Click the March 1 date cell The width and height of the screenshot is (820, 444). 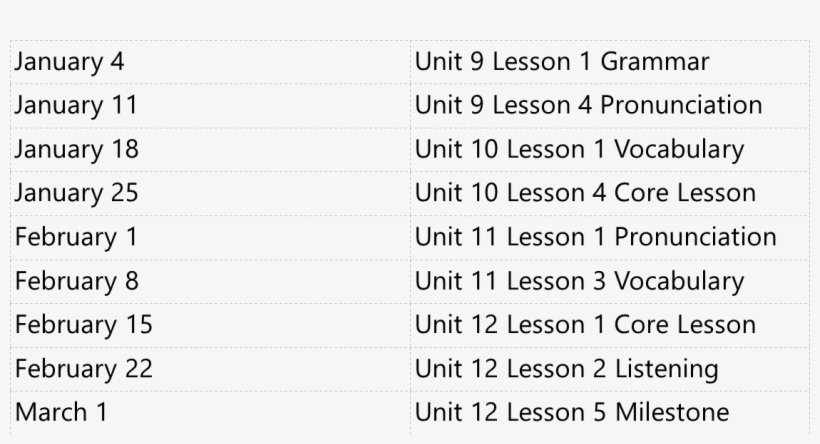coord(61,412)
